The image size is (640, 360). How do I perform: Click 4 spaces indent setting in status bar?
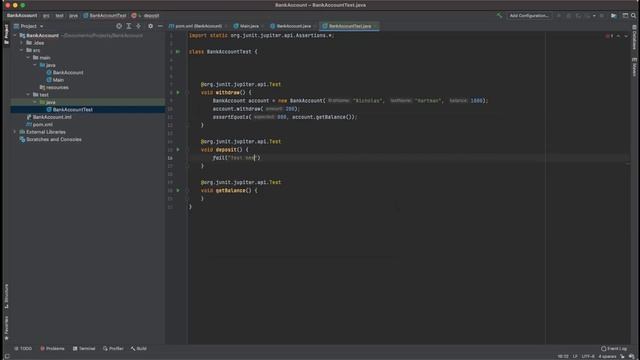click(607, 356)
